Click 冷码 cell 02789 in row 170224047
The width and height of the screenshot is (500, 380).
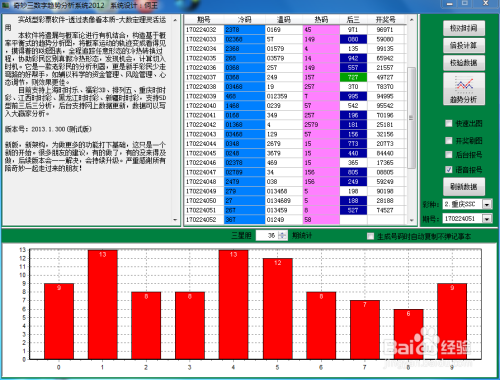[x=245, y=172]
